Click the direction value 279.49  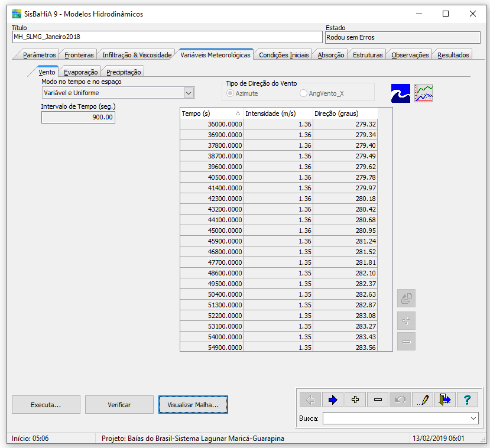(345, 156)
